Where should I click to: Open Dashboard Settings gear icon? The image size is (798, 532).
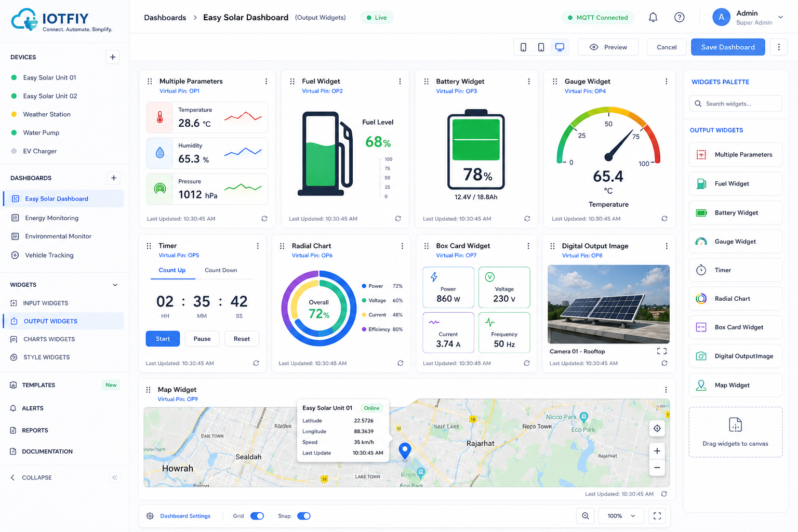coord(150,516)
